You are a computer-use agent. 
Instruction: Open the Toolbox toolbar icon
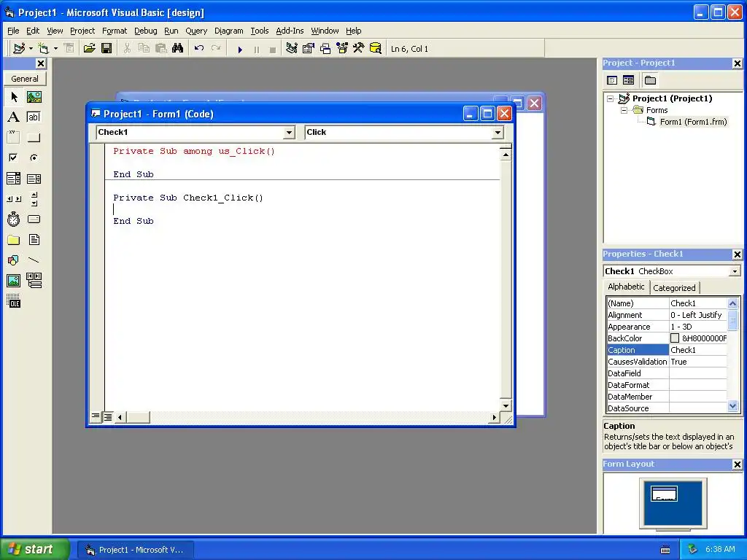point(359,49)
